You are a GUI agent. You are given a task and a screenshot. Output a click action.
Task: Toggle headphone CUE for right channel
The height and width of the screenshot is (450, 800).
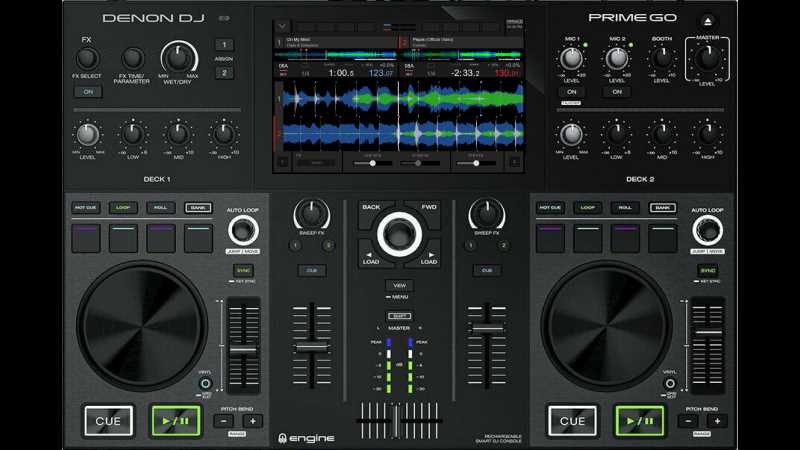point(487,270)
